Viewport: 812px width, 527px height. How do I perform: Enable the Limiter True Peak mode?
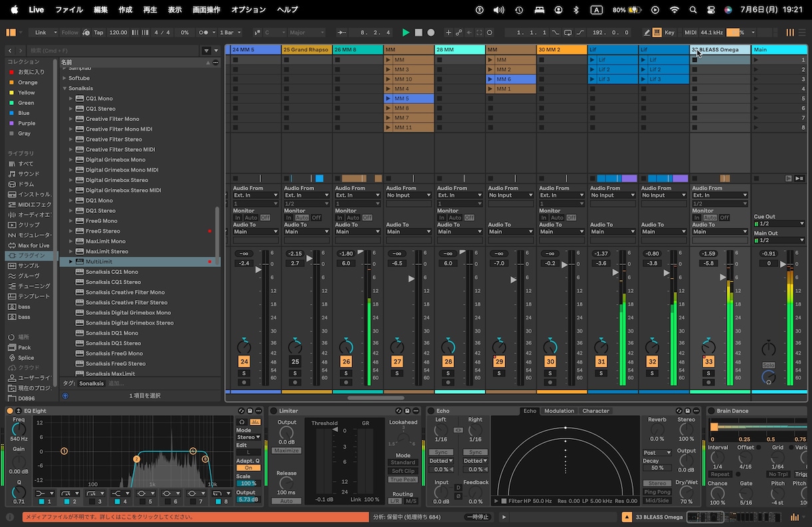pyautogui.click(x=403, y=479)
